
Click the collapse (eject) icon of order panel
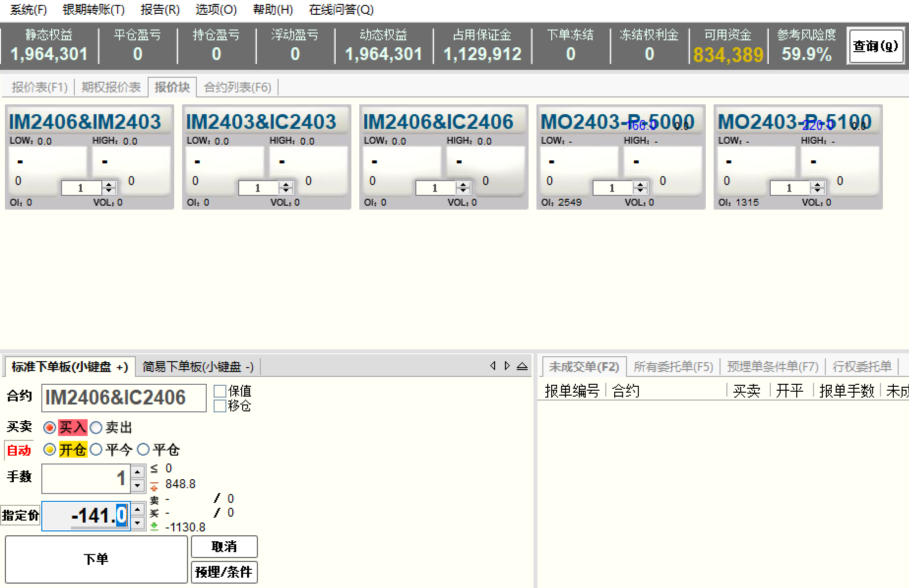522,366
